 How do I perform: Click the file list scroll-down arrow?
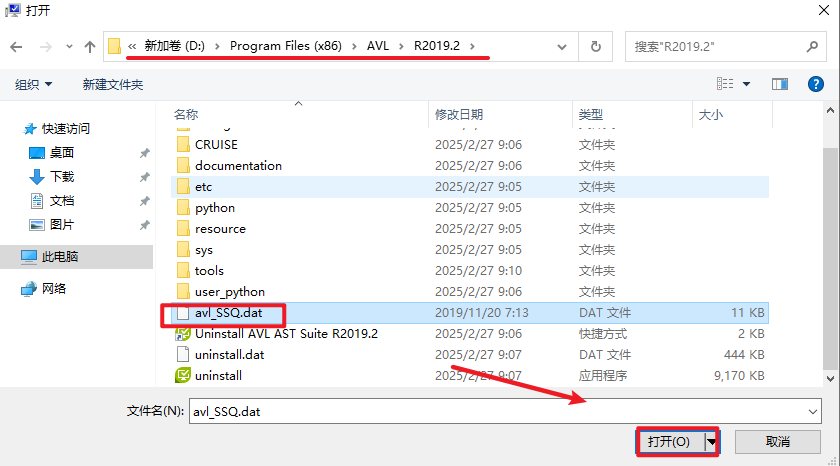pos(830,378)
